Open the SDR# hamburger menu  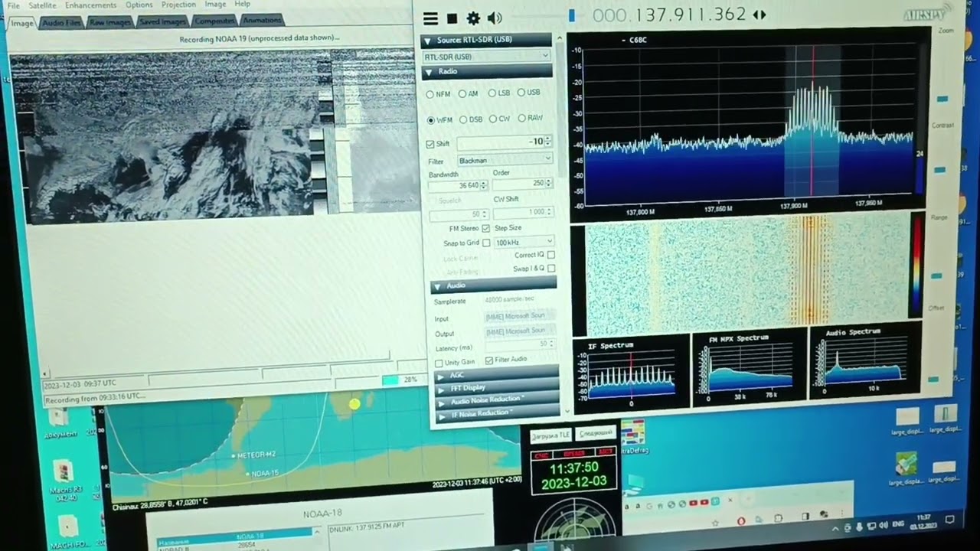(x=431, y=18)
